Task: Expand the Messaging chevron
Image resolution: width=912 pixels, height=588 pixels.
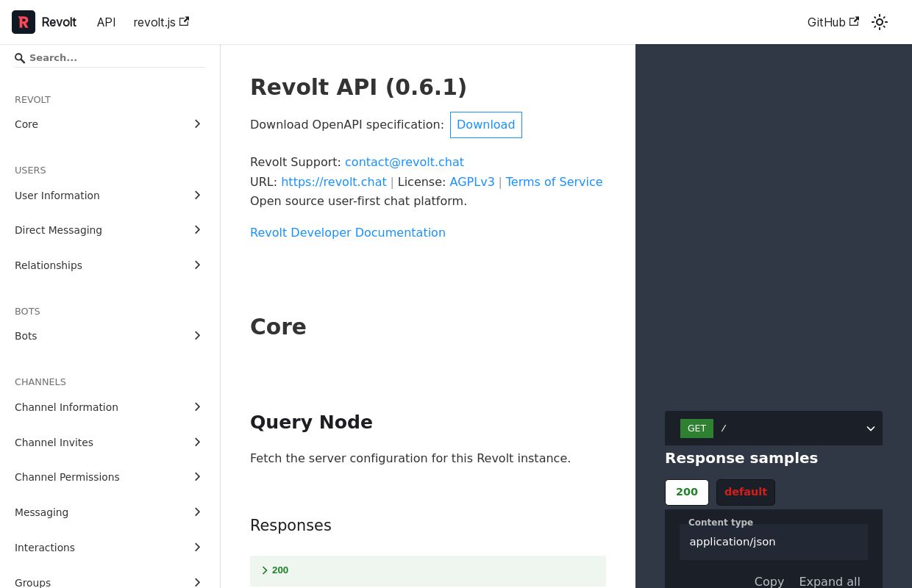Action: tap(197, 512)
